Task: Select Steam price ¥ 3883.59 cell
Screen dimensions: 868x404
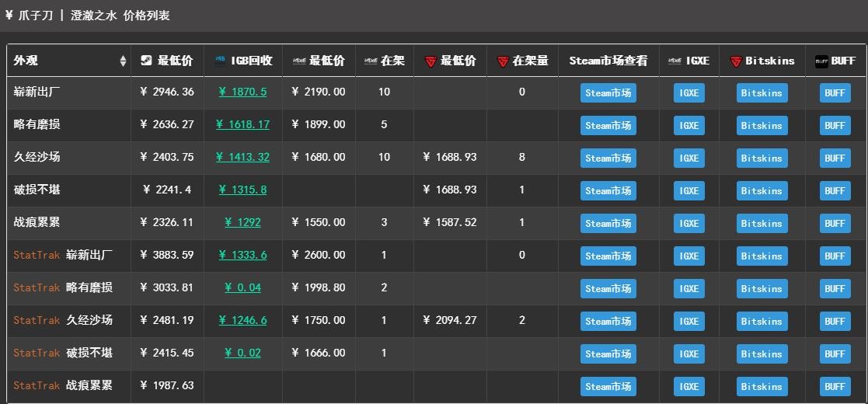Action: pyautogui.click(x=167, y=255)
